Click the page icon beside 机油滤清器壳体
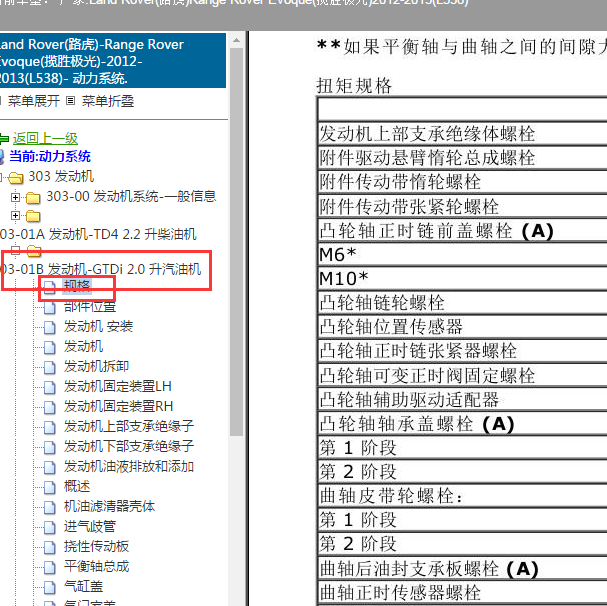Screen dimensions: 607x606 [x=50, y=508]
